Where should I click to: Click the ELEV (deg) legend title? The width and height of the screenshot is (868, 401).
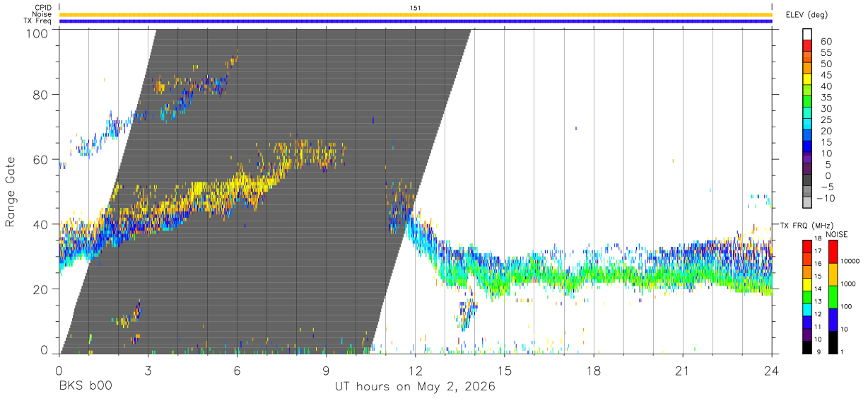click(807, 15)
